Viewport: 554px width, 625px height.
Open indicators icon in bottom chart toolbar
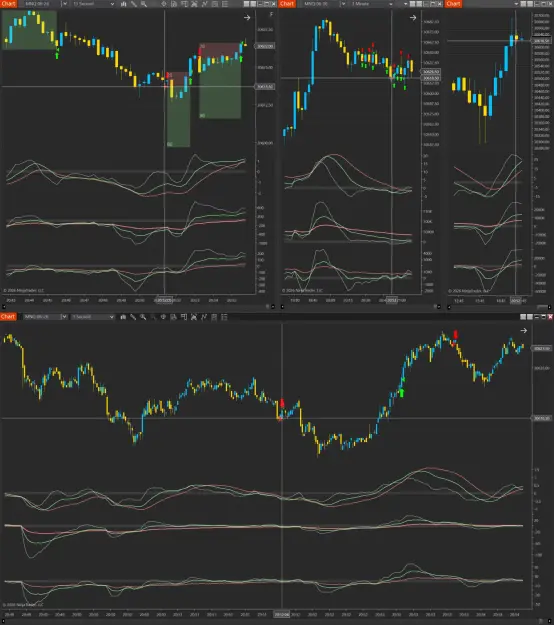coord(204,317)
